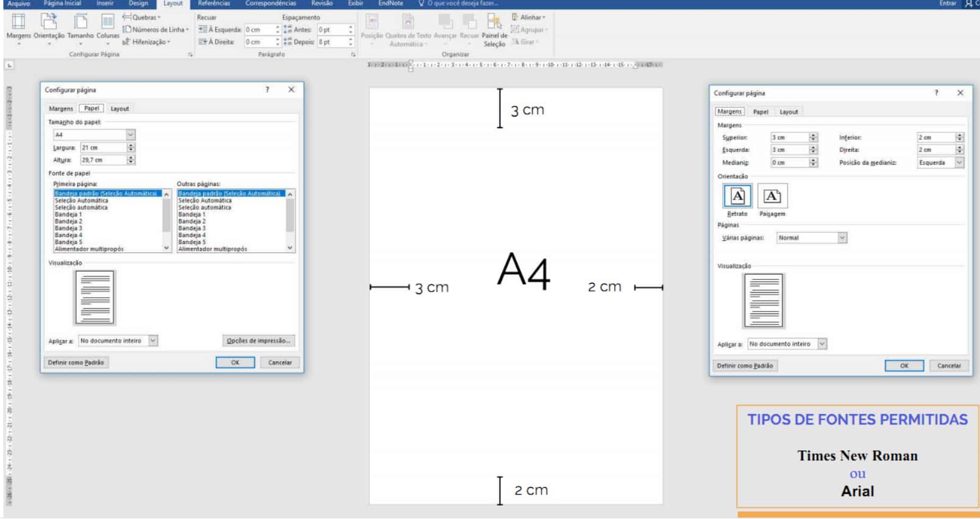Select Retrato orientation icon
Image resolution: width=980 pixels, height=519 pixels.
click(x=737, y=196)
